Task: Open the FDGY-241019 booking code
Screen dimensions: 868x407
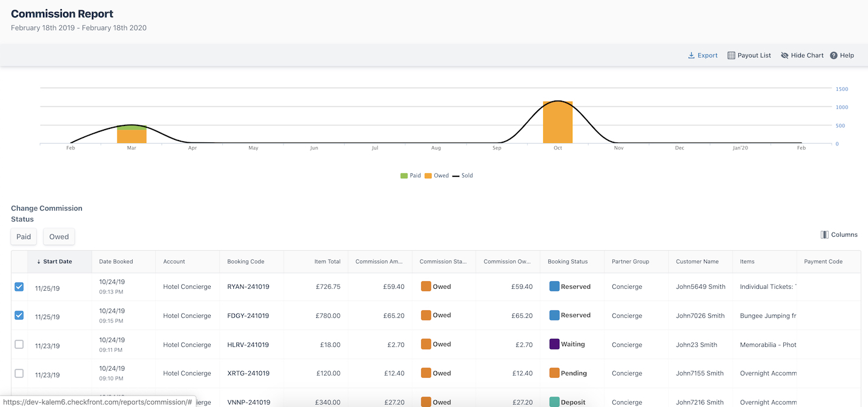Action: click(248, 316)
